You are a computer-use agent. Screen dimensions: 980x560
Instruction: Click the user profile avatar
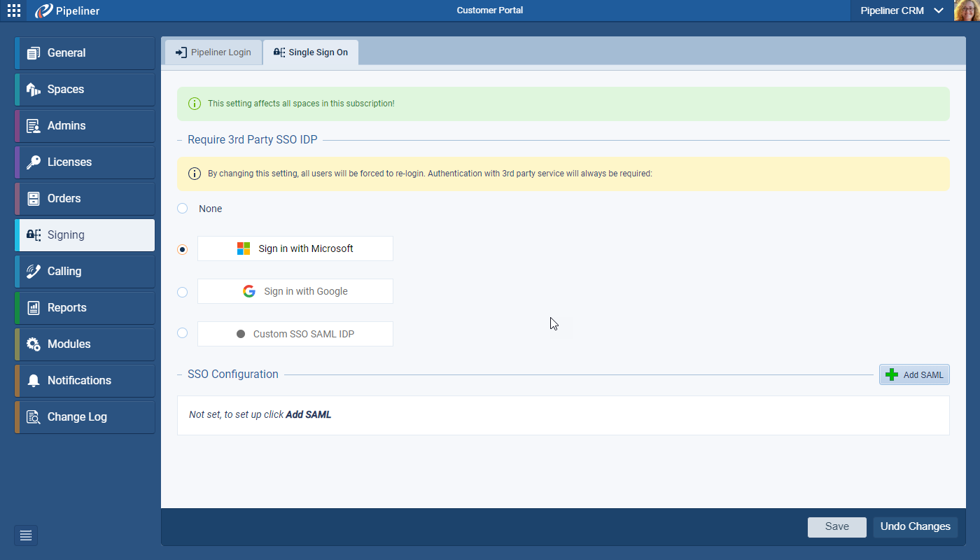pos(967,10)
